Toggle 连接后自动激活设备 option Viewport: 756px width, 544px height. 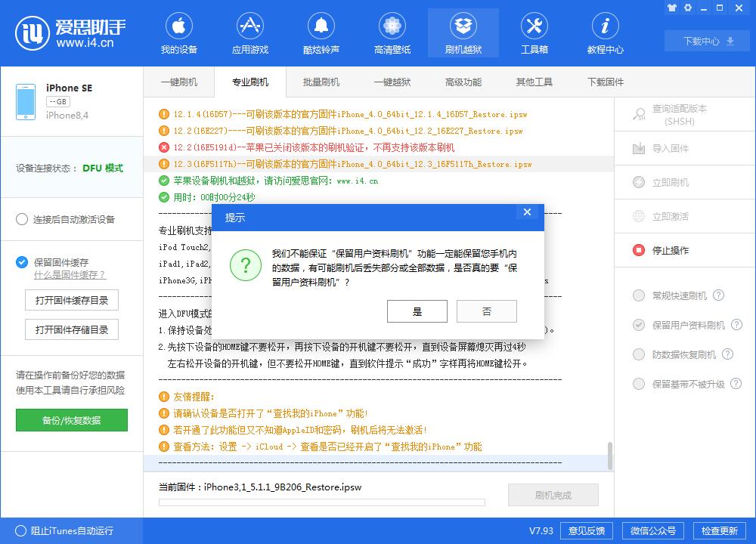22,219
